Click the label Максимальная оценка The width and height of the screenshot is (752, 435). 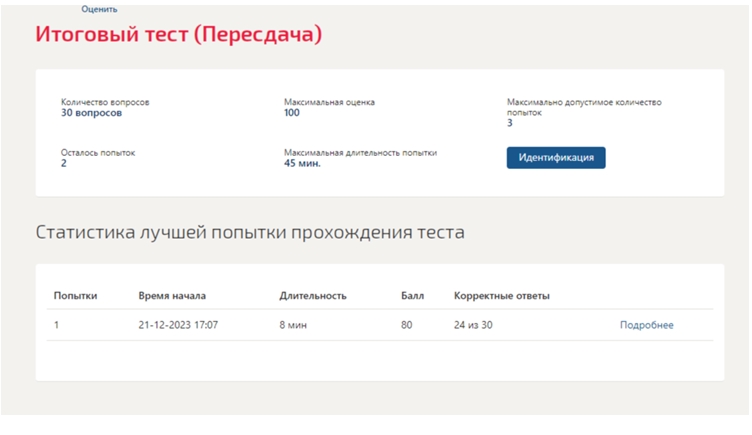329,102
